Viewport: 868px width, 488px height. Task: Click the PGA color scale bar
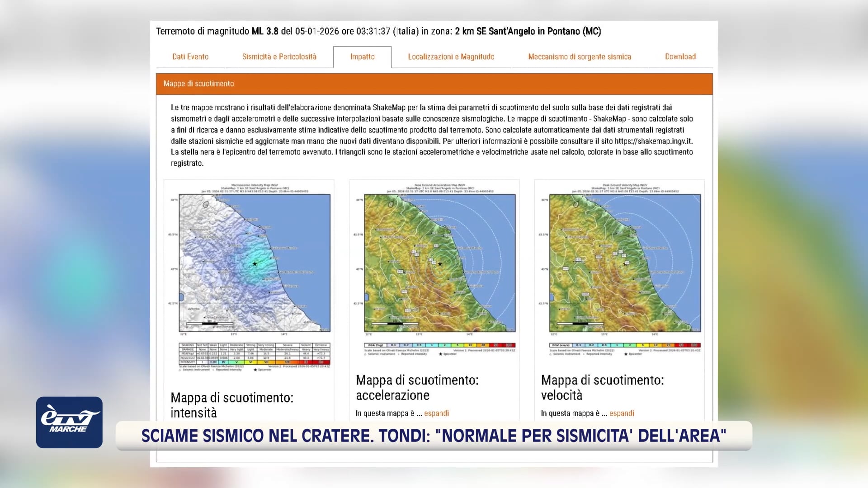pos(439,345)
